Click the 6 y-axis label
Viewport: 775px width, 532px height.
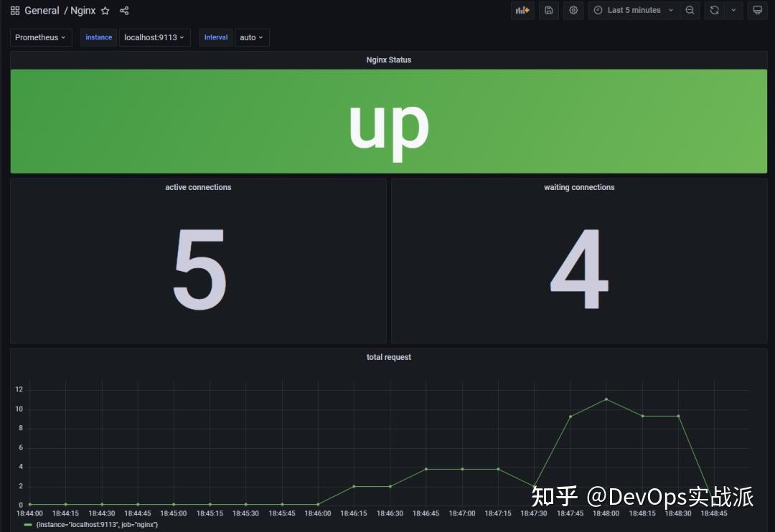click(x=21, y=447)
